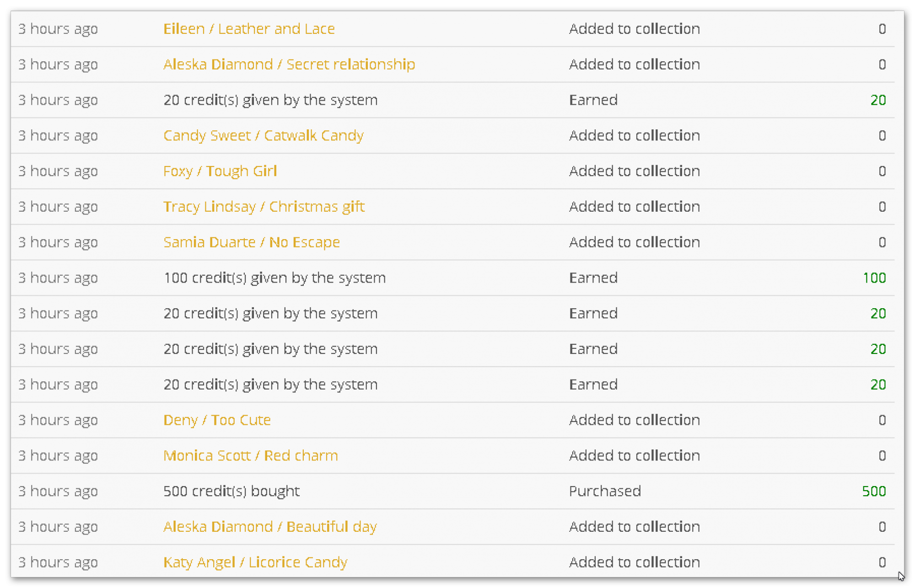Click the 0 amount in Deny row
Screen dimensions: 915x588
tap(882, 420)
